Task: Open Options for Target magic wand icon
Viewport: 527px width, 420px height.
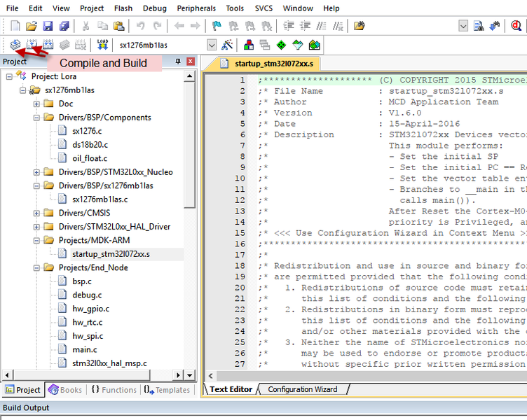Action: click(227, 45)
